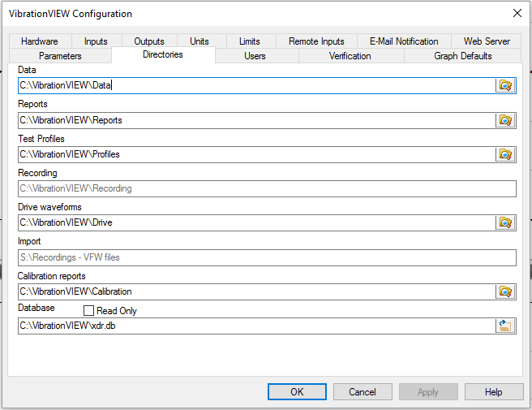
Task: Open the Outputs tab
Action: point(149,41)
